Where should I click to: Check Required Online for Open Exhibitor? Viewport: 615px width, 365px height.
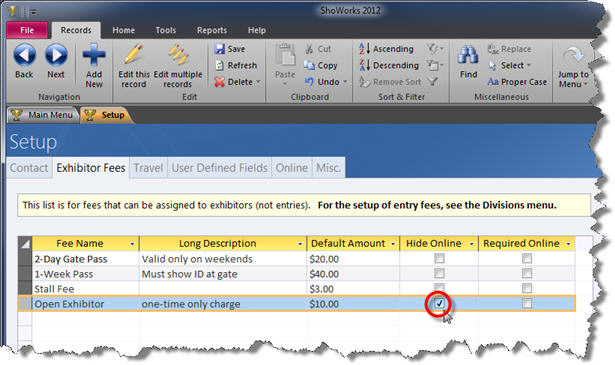(527, 303)
